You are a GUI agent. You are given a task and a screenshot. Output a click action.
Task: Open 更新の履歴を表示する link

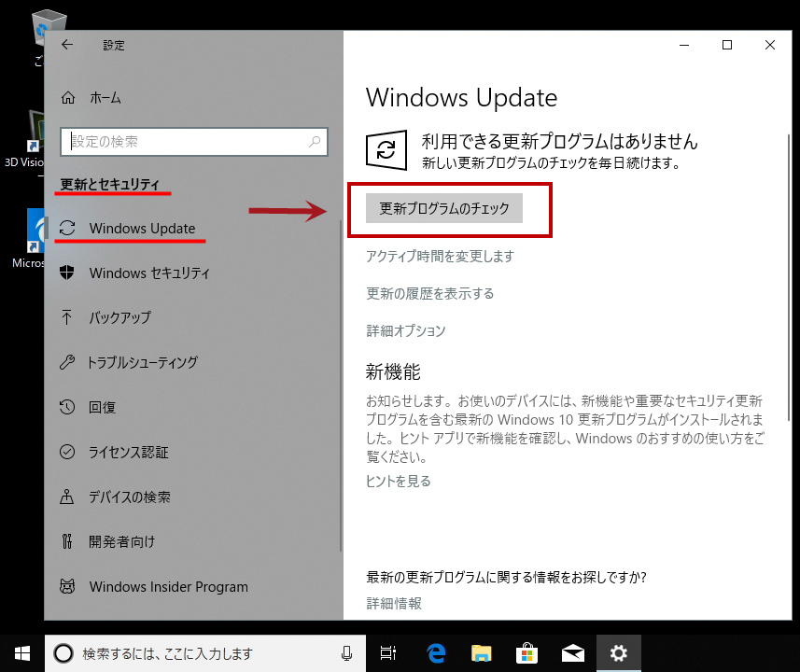point(430,293)
